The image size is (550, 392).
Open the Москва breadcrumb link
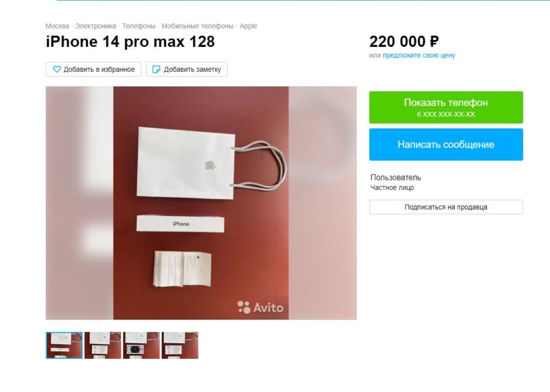tap(57, 26)
